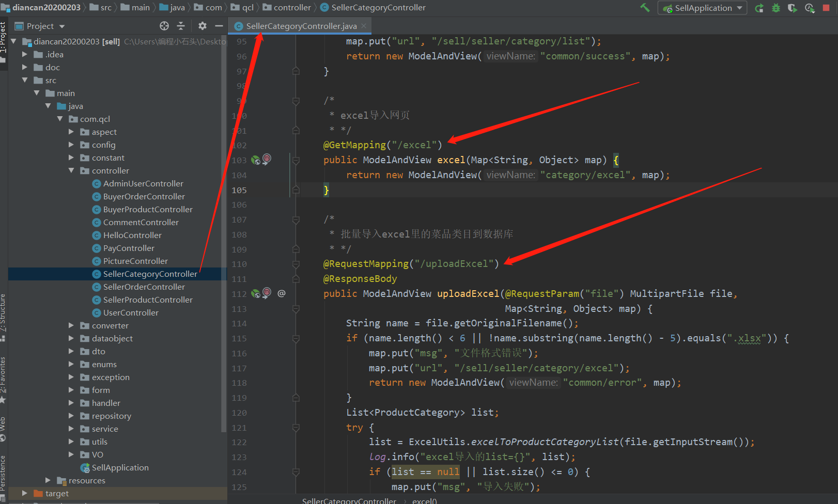Toggle fold marker beside line 115 if-statement
Image resolution: width=838 pixels, height=504 pixels.
[296, 339]
